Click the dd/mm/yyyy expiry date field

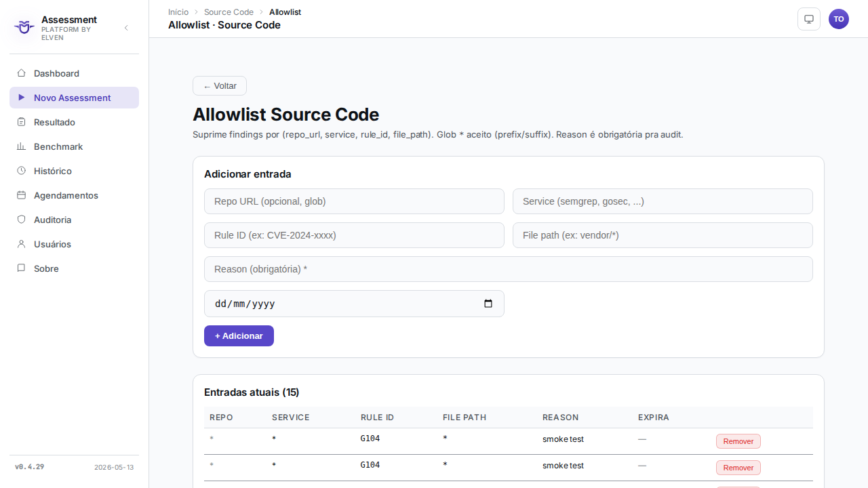click(x=354, y=304)
